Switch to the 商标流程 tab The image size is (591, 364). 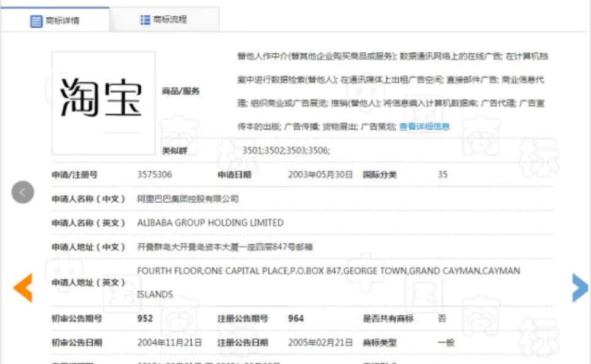click(x=164, y=20)
